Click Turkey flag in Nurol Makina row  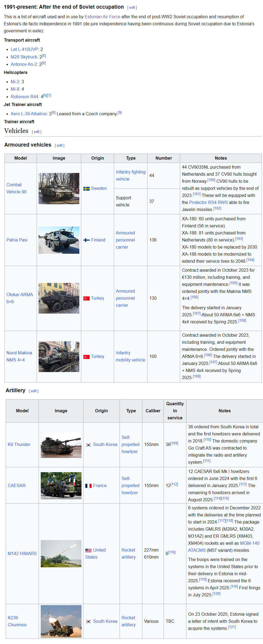click(86, 357)
